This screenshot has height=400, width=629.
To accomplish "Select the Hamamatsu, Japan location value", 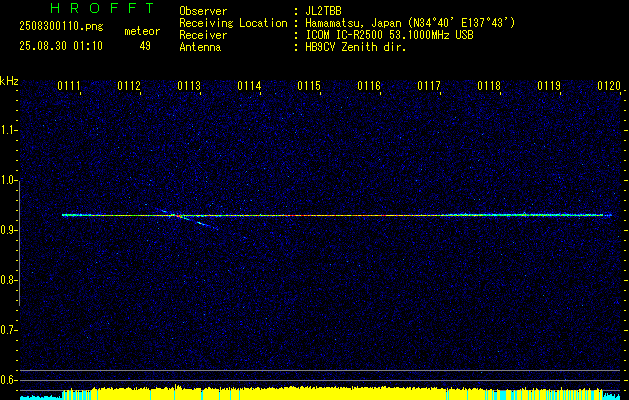I will pos(410,23).
